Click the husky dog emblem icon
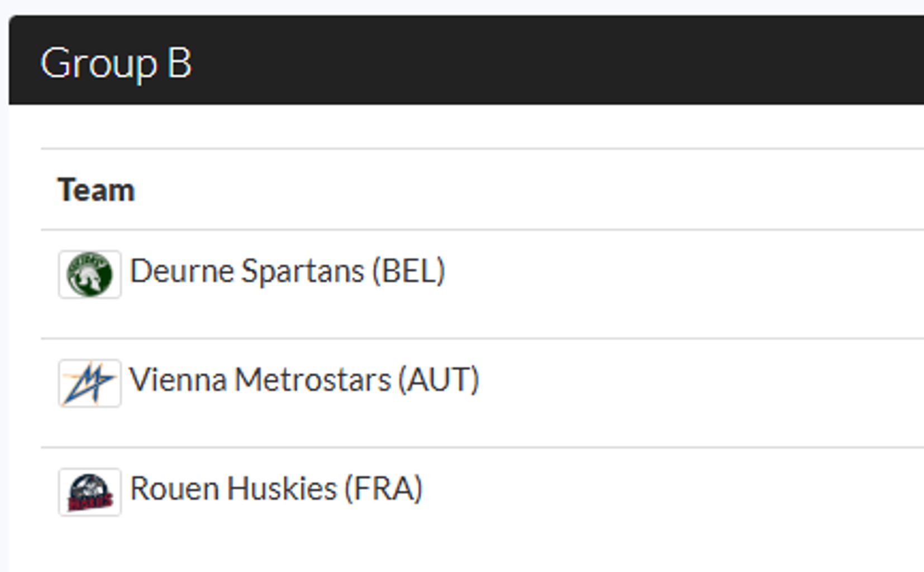Image resolution: width=924 pixels, height=572 pixels. 89,492
